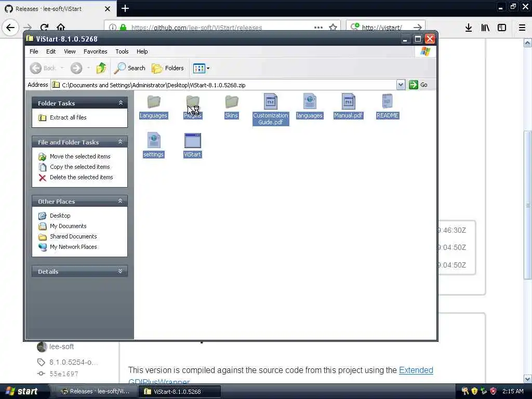The image size is (532, 399).
Task: Open the View menu
Action: pyautogui.click(x=70, y=51)
